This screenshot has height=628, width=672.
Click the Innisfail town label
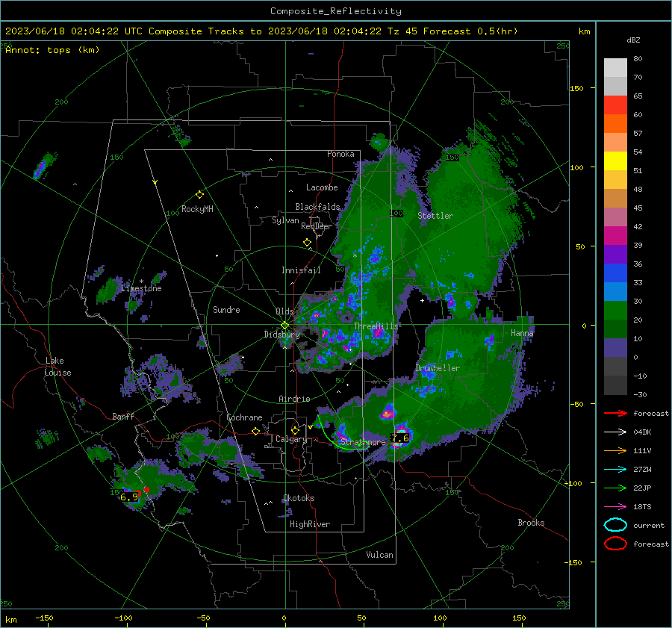click(301, 270)
